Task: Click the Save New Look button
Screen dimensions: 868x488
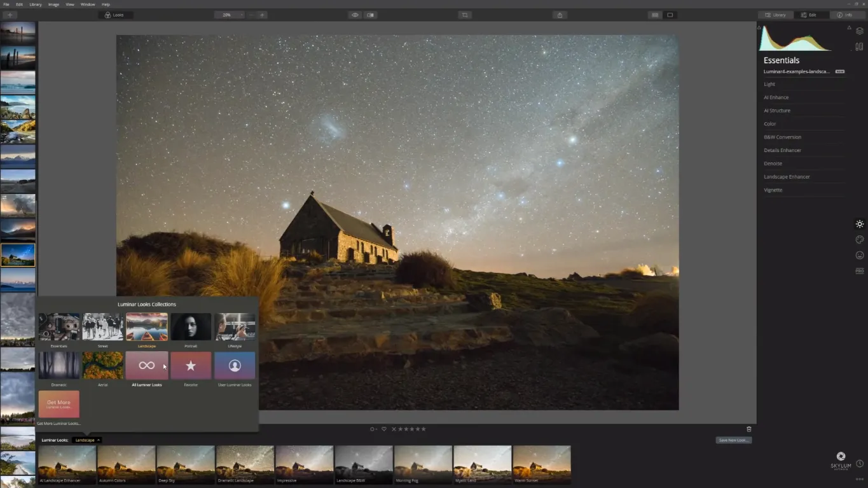Action: tap(733, 440)
